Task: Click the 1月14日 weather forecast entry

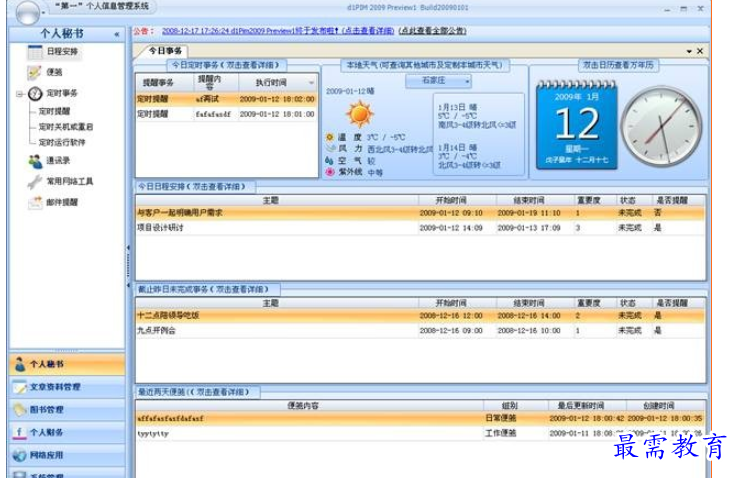Action: pos(469,156)
